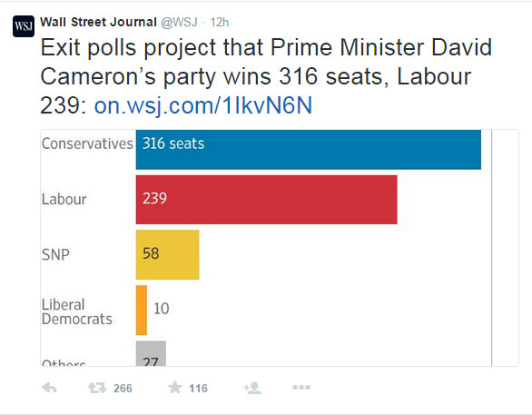Click the Liberal Democrats label in chart
Image resolution: width=532 pixels, height=415 pixels.
point(76,311)
